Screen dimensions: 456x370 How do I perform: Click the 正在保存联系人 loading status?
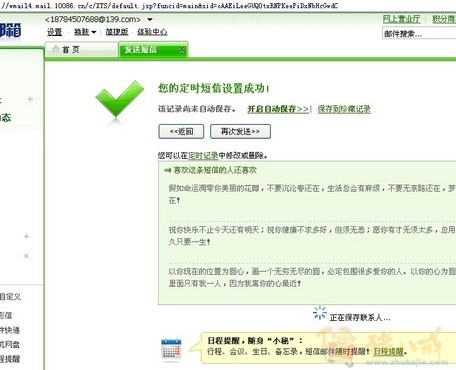[360, 317]
